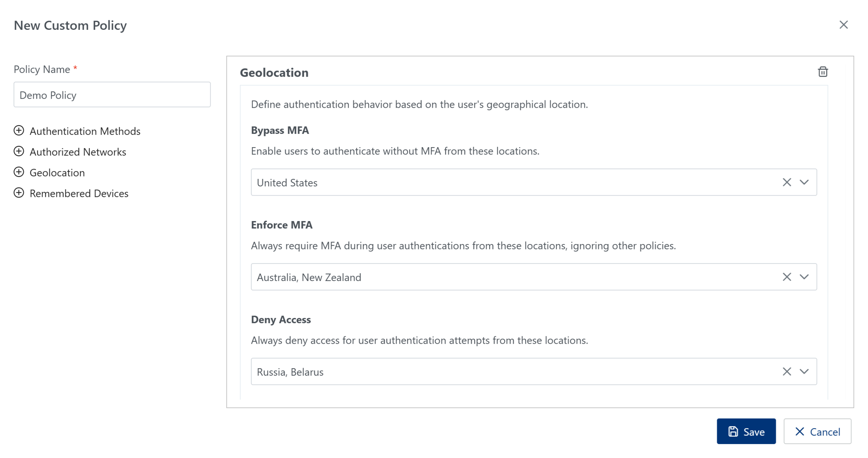Select Remembered Devices policy section
The image size is (868, 458).
(x=79, y=193)
